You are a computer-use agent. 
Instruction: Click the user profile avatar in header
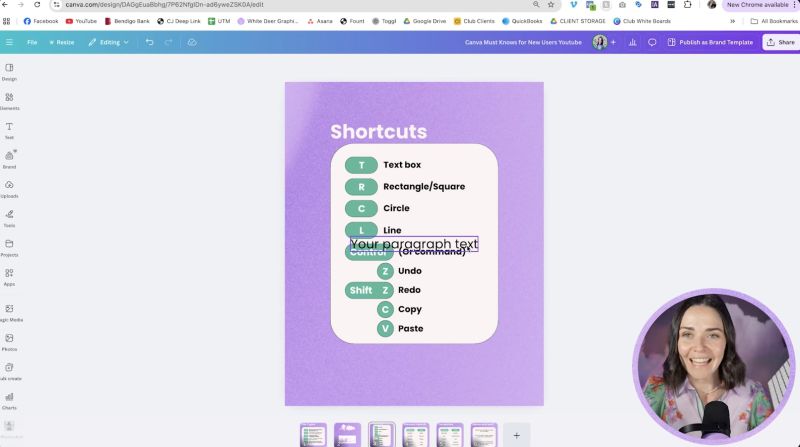[x=599, y=42]
